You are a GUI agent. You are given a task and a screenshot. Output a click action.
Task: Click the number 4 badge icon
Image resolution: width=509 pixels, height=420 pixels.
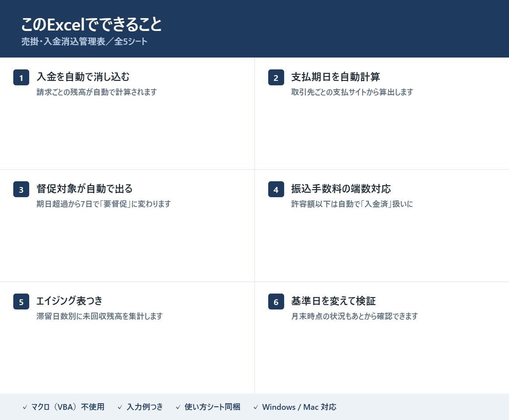(276, 189)
